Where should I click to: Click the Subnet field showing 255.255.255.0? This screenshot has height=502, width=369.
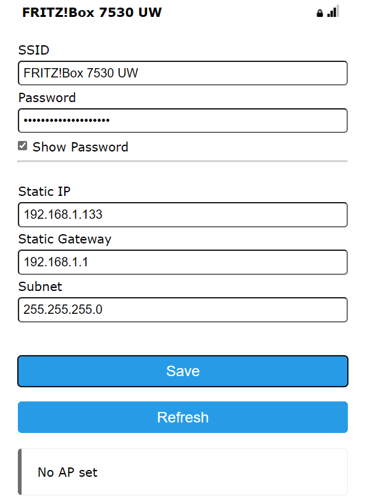tap(183, 310)
